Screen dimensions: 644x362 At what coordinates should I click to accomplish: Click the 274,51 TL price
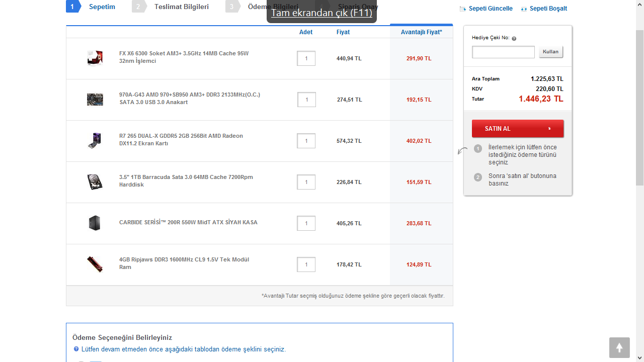(x=350, y=100)
